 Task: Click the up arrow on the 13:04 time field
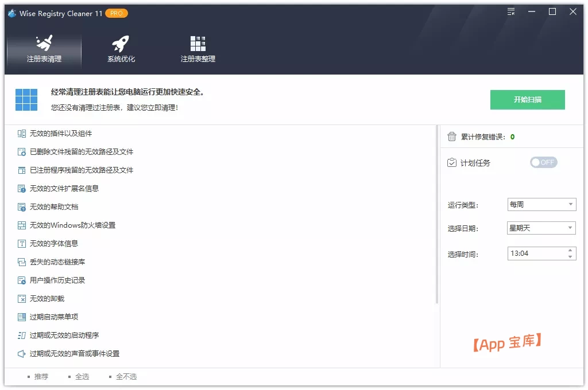(571, 250)
